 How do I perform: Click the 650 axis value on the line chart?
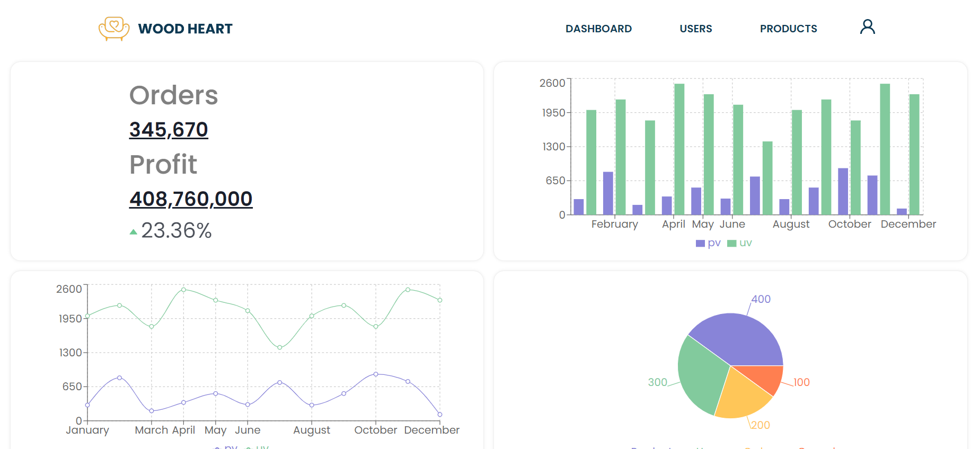(x=72, y=387)
